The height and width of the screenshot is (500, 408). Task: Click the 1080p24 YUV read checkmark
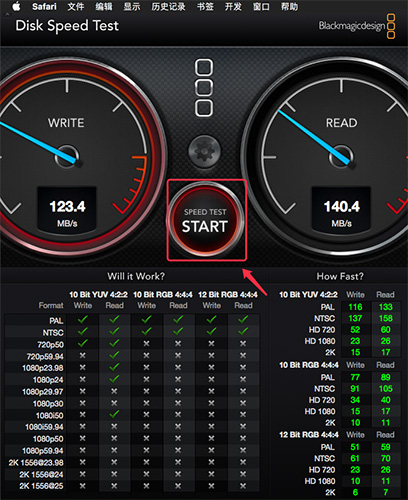(114, 379)
